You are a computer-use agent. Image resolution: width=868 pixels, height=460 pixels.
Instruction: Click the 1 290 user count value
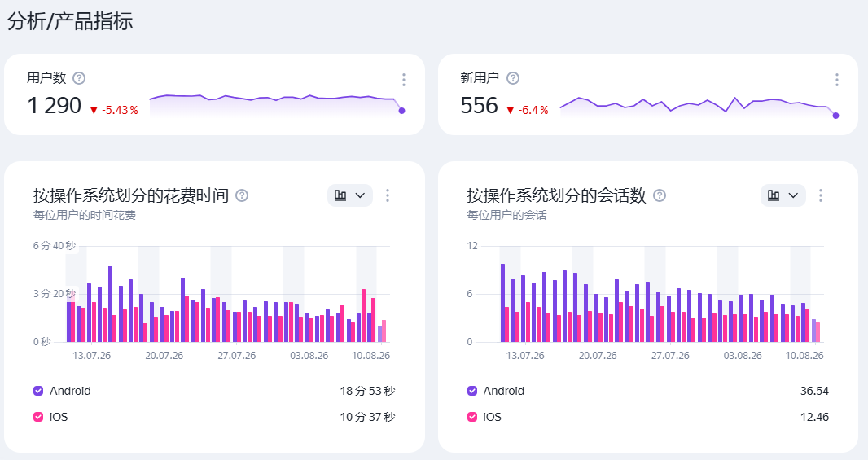[x=55, y=105]
